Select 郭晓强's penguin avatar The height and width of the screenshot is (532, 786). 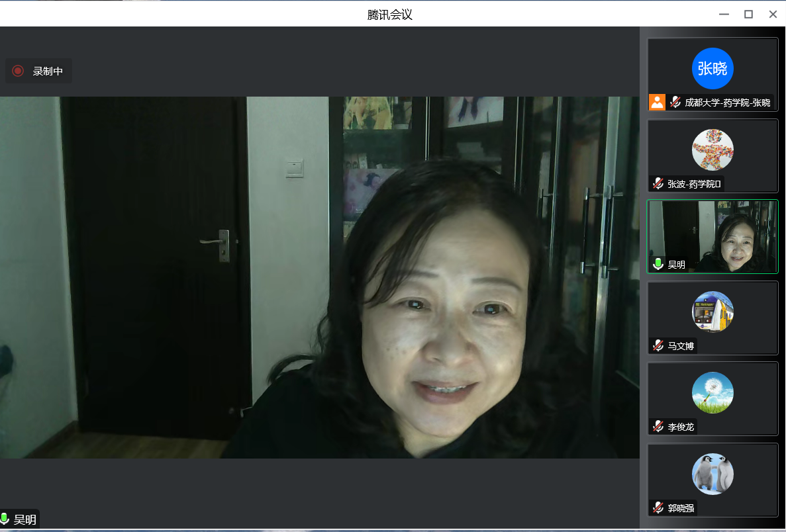(x=712, y=474)
